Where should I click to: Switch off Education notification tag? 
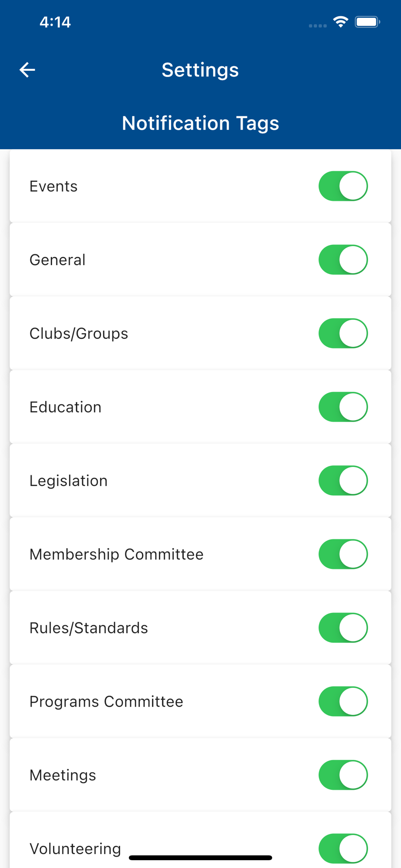(x=343, y=407)
